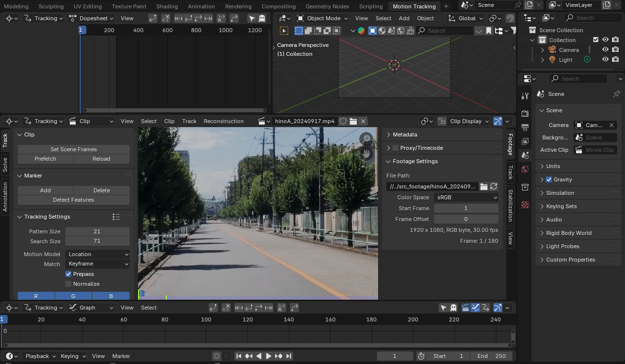Reload footage file icon in File Path
The width and height of the screenshot is (625, 364).
click(x=493, y=186)
